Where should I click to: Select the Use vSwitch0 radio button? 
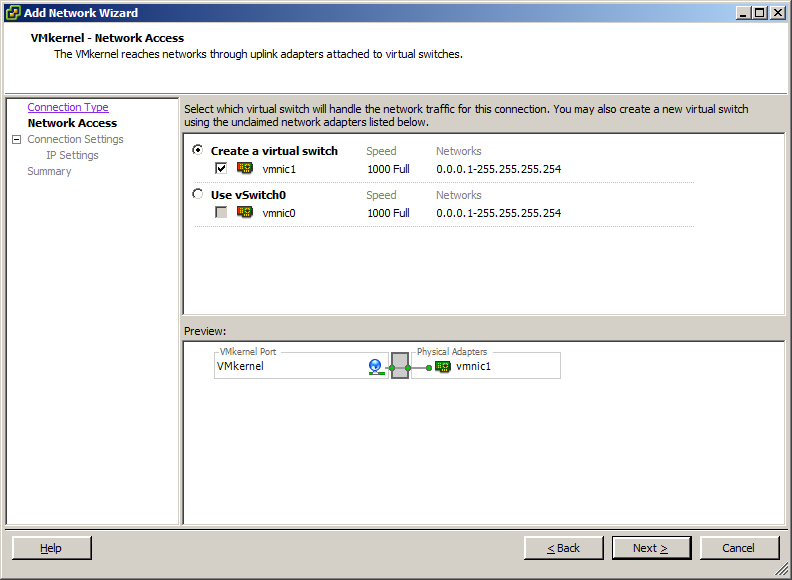point(198,195)
